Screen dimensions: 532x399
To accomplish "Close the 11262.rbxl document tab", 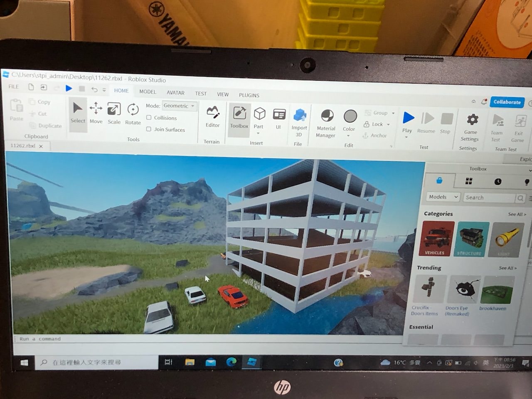I will tap(41, 146).
